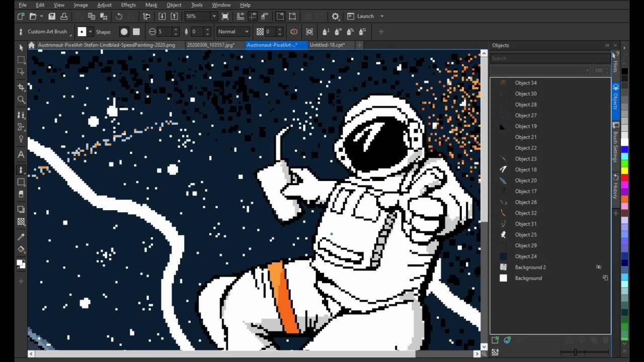This screenshot has height=362, width=644.
Task: Click the lock icon on Background
Action: pyautogui.click(x=605, y=278)
